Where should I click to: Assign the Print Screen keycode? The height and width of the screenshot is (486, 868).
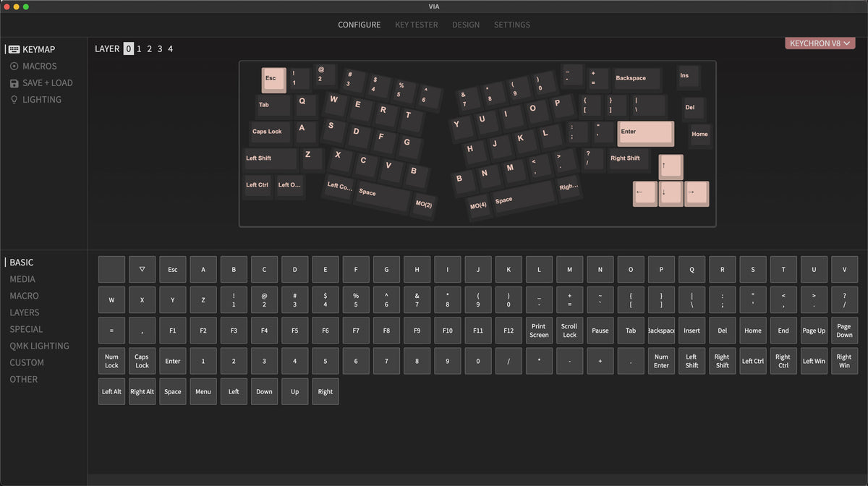(x=539, y=330)
